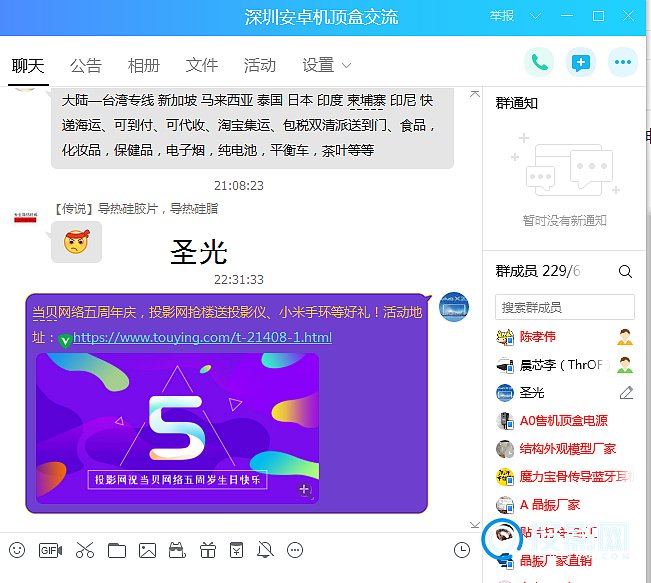Click the angry emoji message
This screenshot has height=583, width=651.
click(76, 242)
